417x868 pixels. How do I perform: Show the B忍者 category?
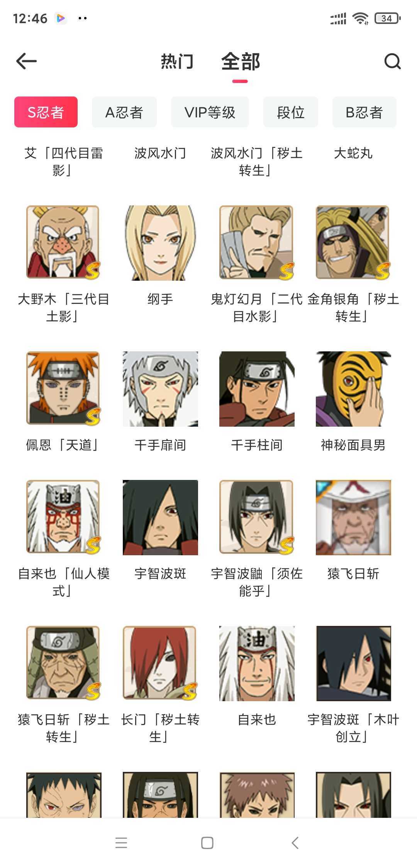pyautogui.click(x=364, y=112)
